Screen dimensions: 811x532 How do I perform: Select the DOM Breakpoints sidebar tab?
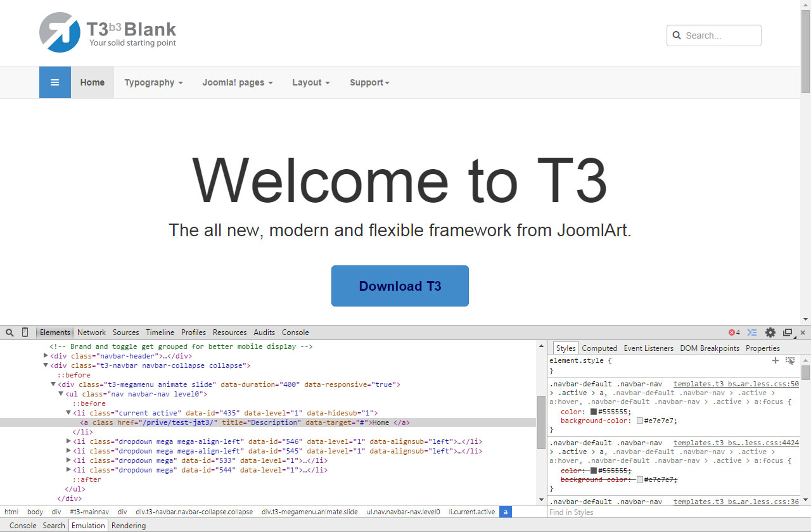710,348
